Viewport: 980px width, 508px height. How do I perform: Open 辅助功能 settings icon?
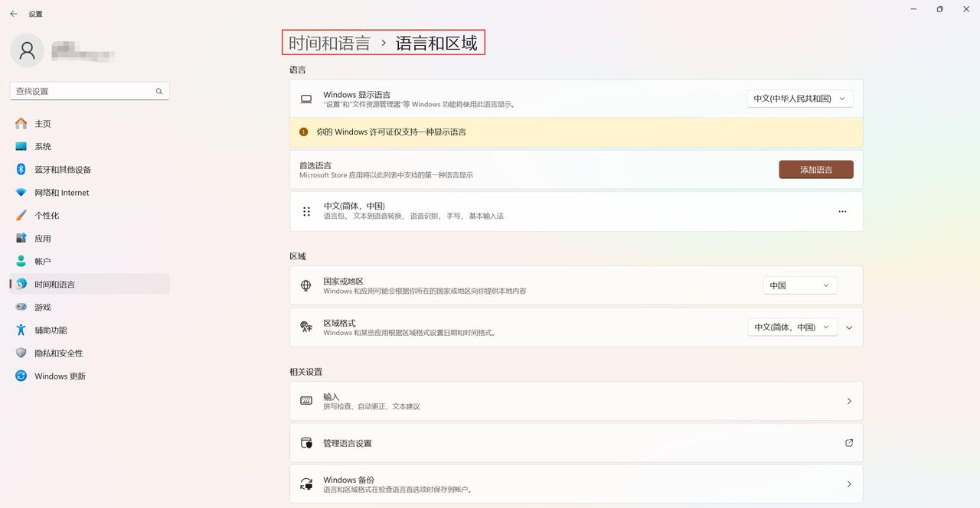(x=21, y=330)
